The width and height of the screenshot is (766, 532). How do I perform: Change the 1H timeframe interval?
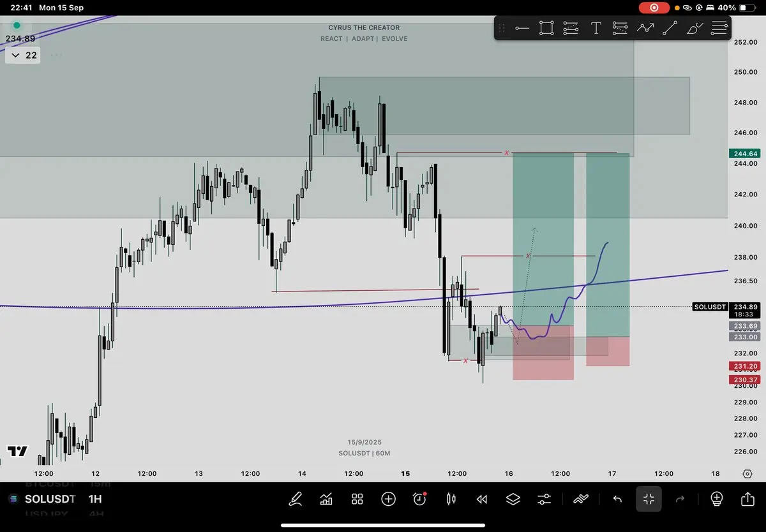coord(95,499)
